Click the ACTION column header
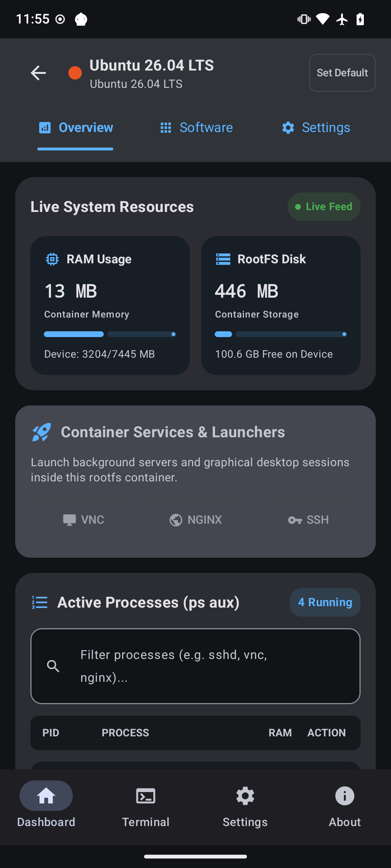 327,733
